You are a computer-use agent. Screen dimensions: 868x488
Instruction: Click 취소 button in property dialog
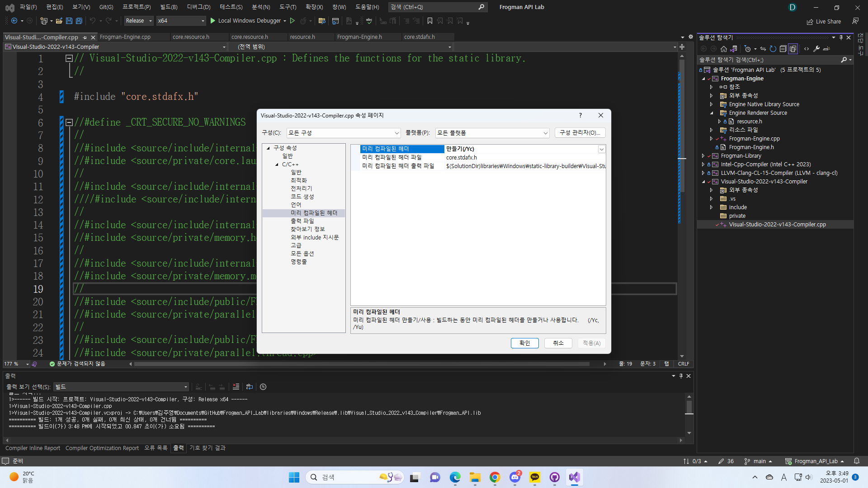coord(558,343)
